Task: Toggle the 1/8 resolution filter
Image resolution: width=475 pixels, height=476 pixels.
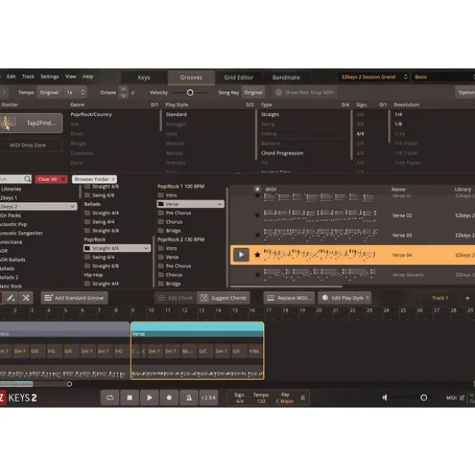Action: [x=399, y=124]
